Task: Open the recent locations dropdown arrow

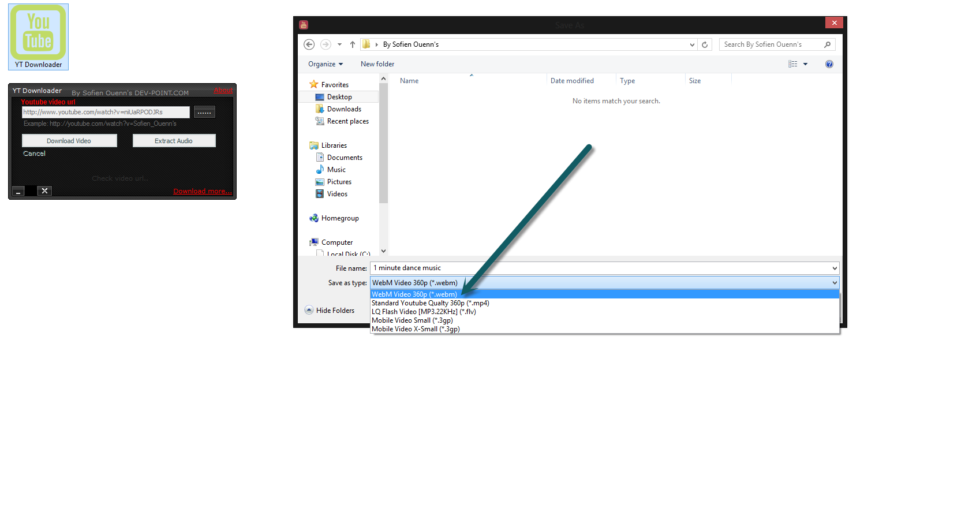Action: click(339, 44)
